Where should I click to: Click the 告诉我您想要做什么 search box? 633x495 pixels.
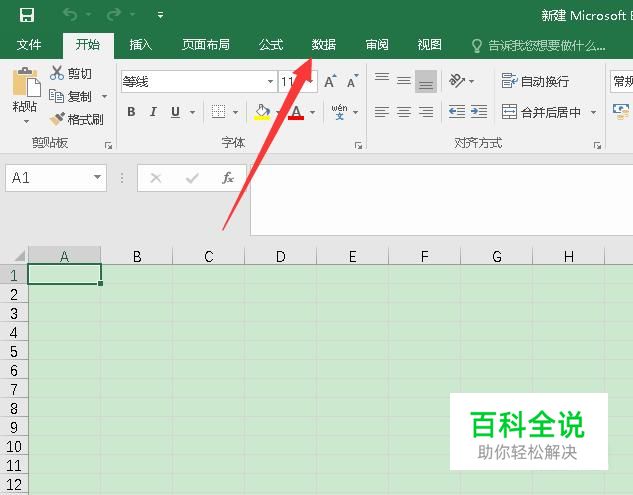click(x=539, y=46)
